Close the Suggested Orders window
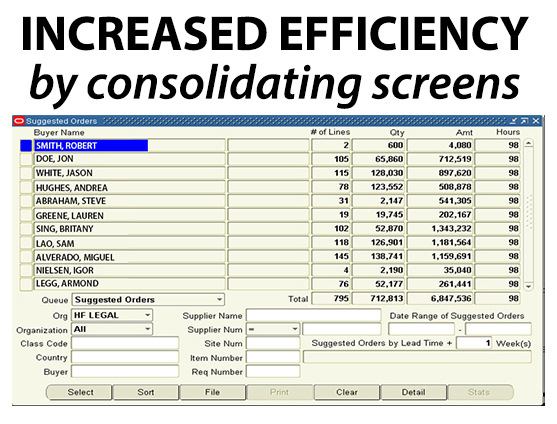The image size is (557, 424). pos(536,121)
